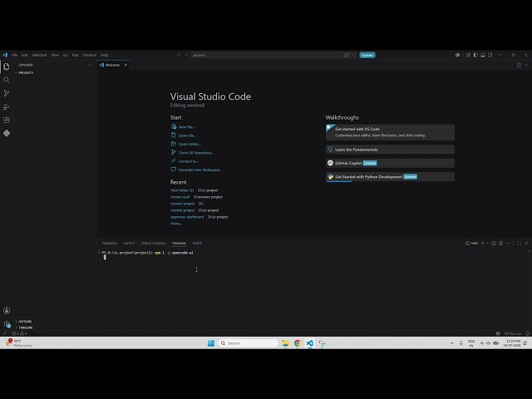
Task: Click the Open File link
Action: [x=187, y=135]
